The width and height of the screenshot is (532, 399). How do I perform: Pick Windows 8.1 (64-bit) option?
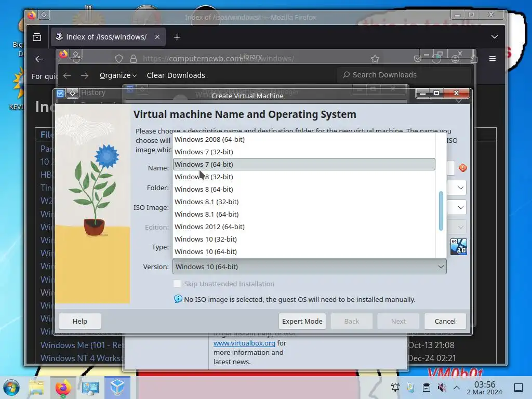click(x=304, y=215)
